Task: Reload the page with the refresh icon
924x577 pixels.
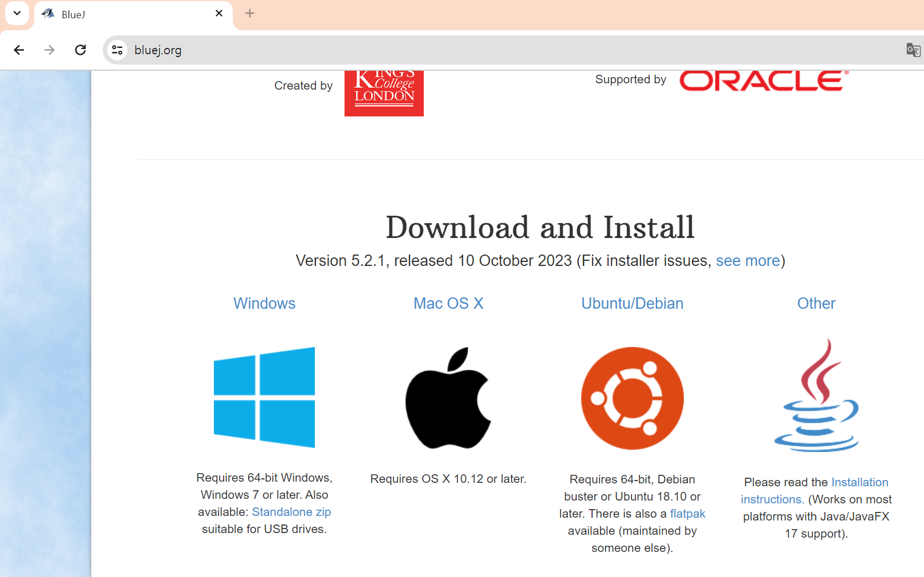Action: [80, 50]
